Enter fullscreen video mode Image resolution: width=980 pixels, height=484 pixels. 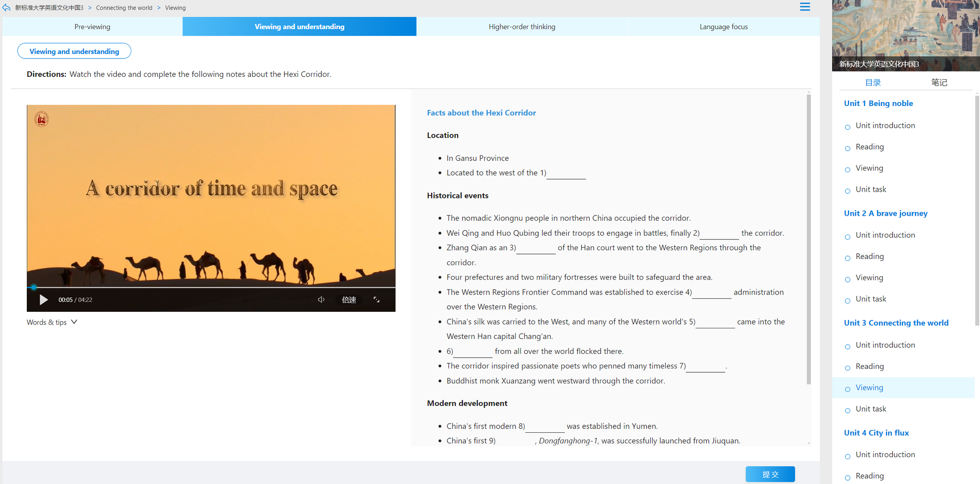pos(377,300)
